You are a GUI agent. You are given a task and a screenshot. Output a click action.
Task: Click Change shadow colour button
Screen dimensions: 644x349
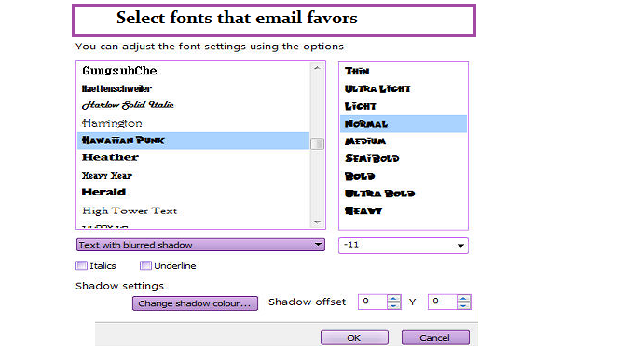click(x=195, y=303)
